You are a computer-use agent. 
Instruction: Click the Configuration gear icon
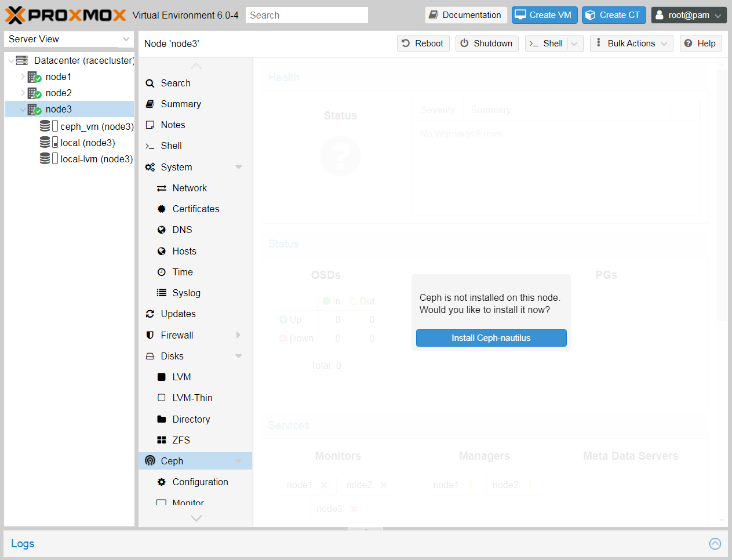[x=162, y=482]
